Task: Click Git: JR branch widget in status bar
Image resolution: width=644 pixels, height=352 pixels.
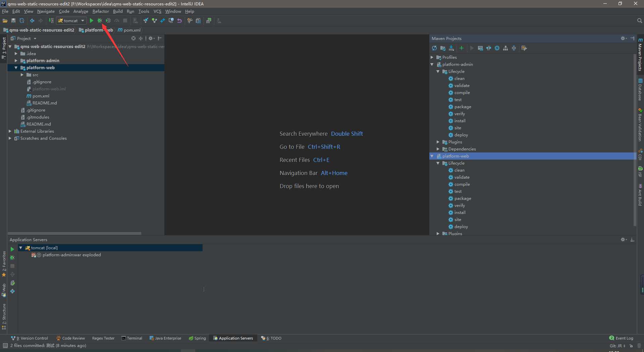Action: (x=618, y=346)
